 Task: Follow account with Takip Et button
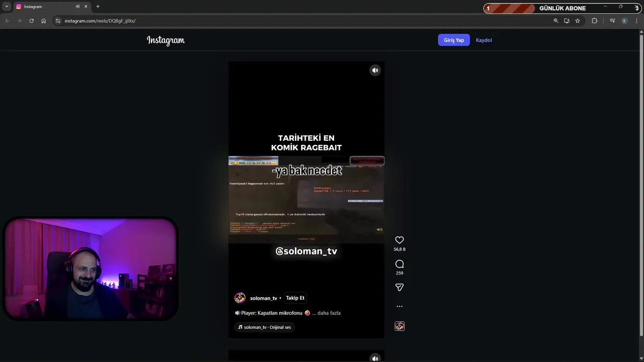(x=295, y=298)
